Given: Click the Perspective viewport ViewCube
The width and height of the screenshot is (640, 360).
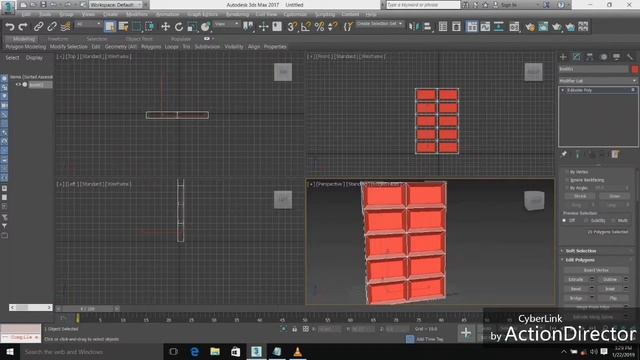Looking at the screenshot, I should point(534,200).
